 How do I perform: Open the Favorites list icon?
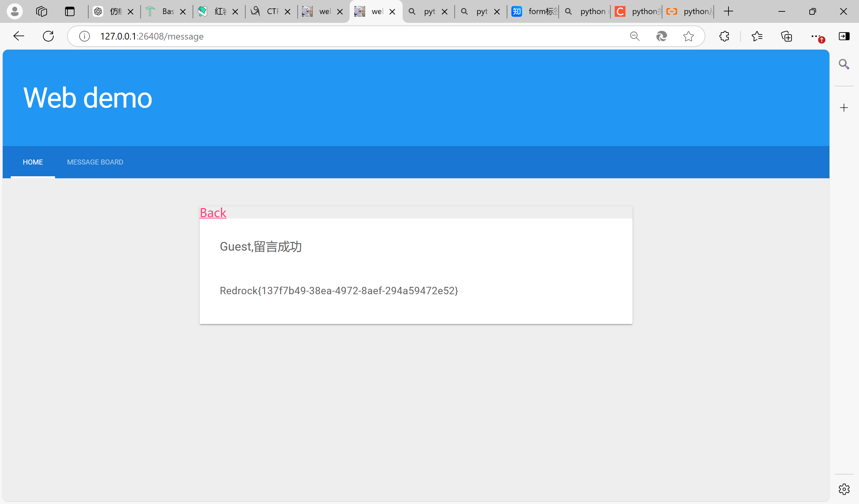pos(757,36)
